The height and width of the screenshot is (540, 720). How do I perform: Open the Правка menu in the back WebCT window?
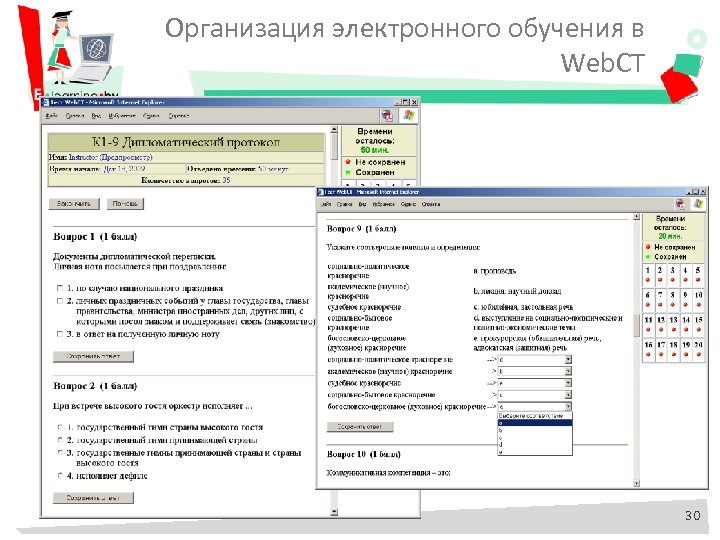[x=74, y=116]
